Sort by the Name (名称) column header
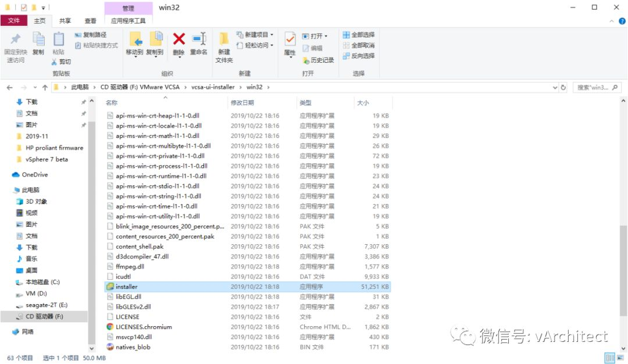This screenshot has width=628, height=364. 165,103
